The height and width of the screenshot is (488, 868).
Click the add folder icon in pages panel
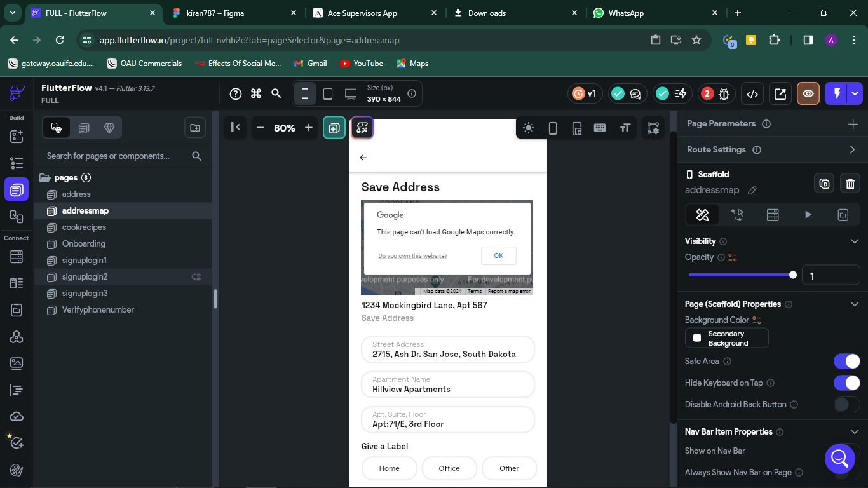point(195,128)
